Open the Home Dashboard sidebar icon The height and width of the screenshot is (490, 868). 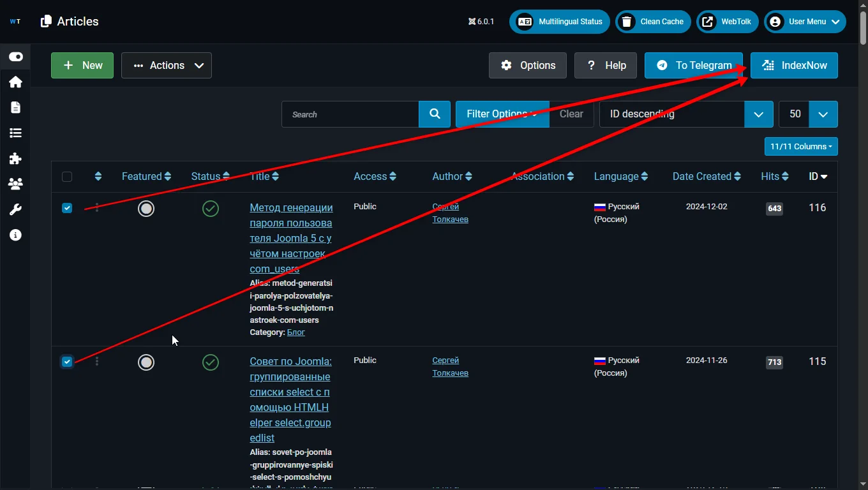(x=15, y=82)
